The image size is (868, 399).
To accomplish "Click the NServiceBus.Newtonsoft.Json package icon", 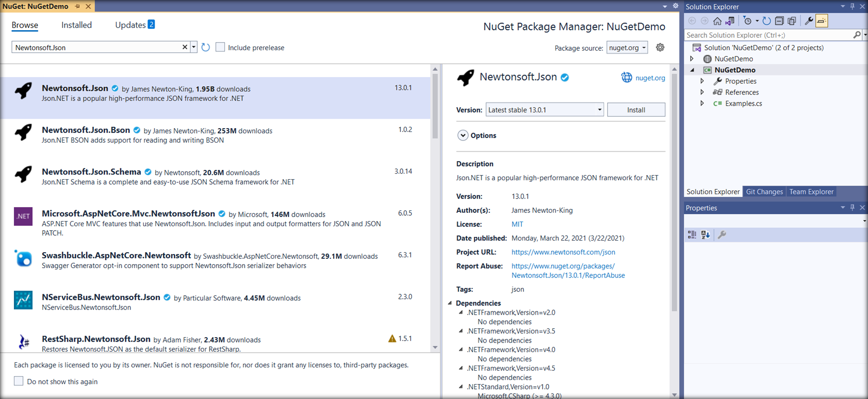I will click(x=23, y=300).
